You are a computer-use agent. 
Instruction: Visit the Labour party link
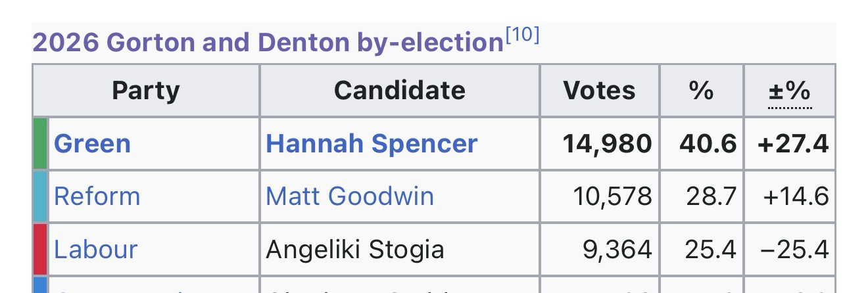pyautogui.click(x=95, y=250)
